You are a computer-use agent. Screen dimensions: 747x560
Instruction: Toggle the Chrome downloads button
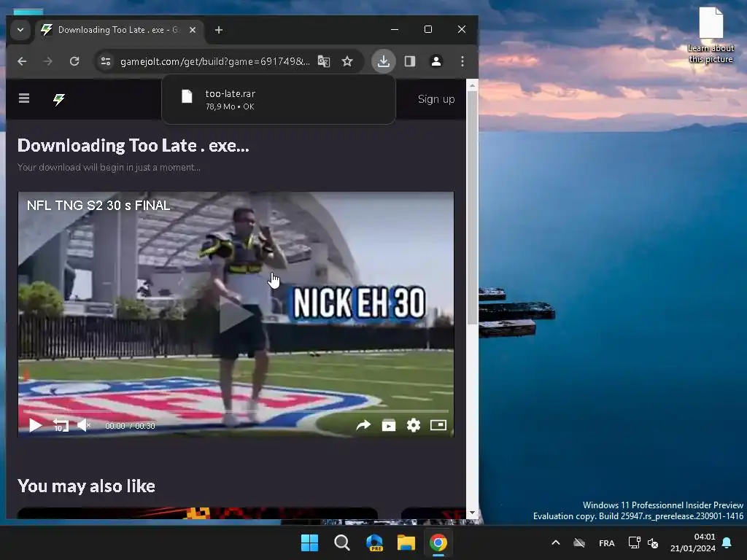click(384, 61)
